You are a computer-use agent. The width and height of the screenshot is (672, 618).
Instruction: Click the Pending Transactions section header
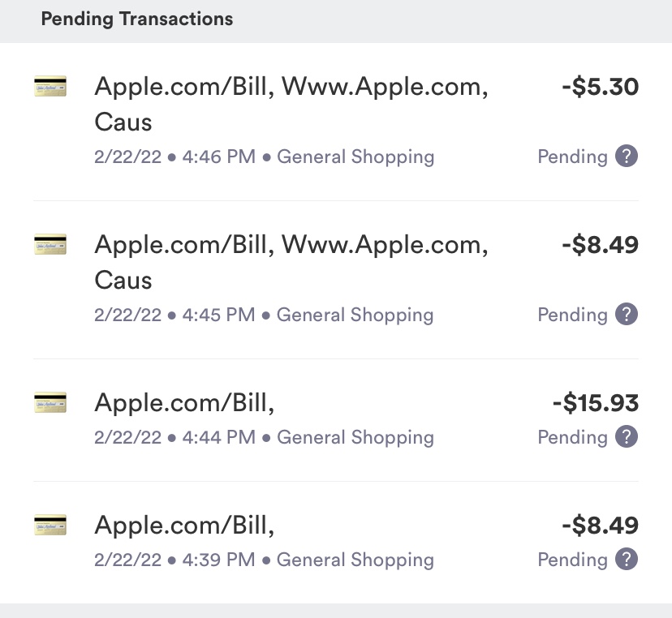click(x=136, y=19)
